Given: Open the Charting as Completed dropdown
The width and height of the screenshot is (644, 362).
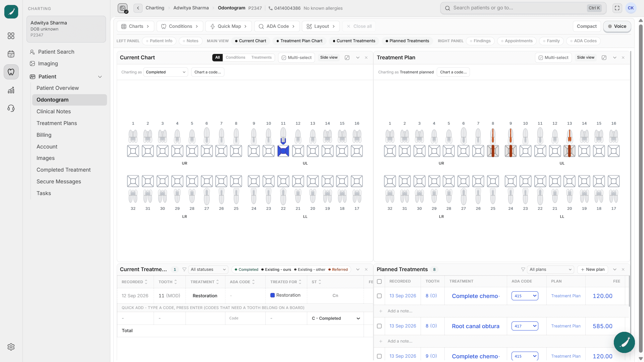Looking at the screenshot, I should click(x=166, y=72).
